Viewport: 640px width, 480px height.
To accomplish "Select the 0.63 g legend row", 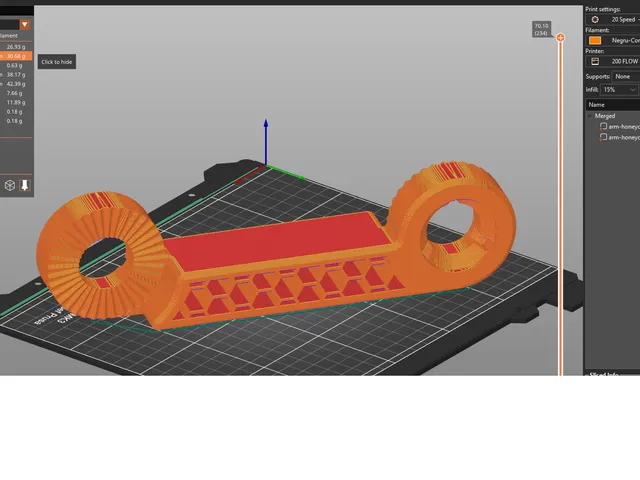I will click(16, 65).
